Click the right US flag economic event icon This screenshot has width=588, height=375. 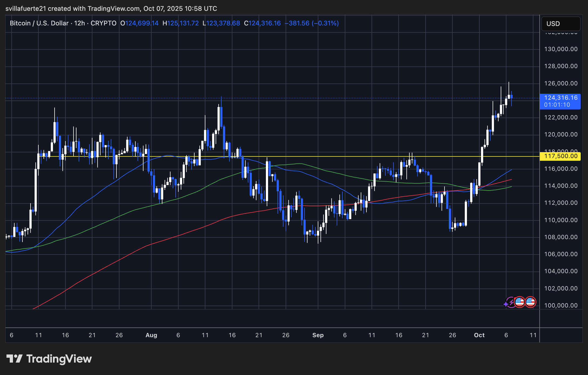tap(531, 302)
